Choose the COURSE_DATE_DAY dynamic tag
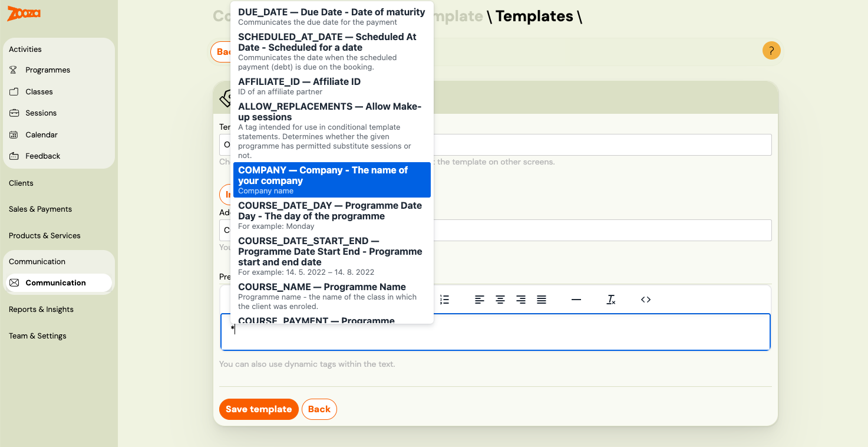 tap(332, 215)
